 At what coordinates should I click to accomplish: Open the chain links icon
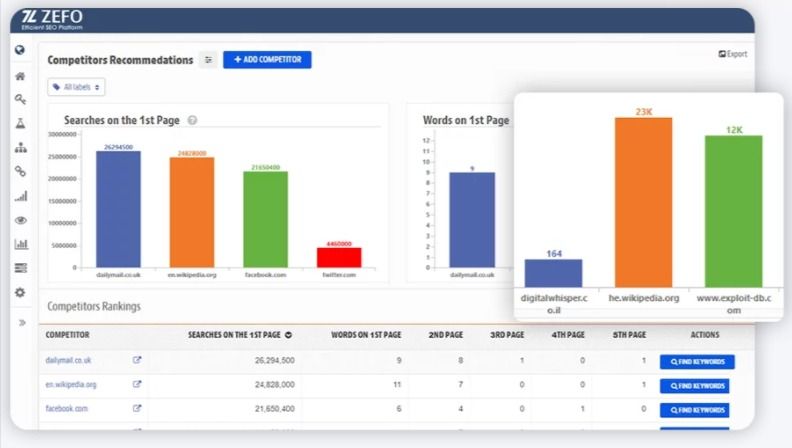pyautogui.click(x=20, y=171)
